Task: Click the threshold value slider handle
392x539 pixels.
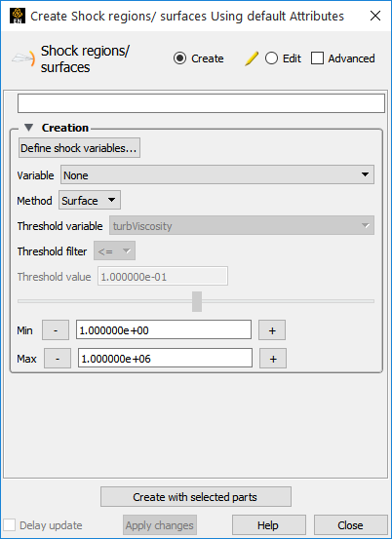Action: click(197, 301)
